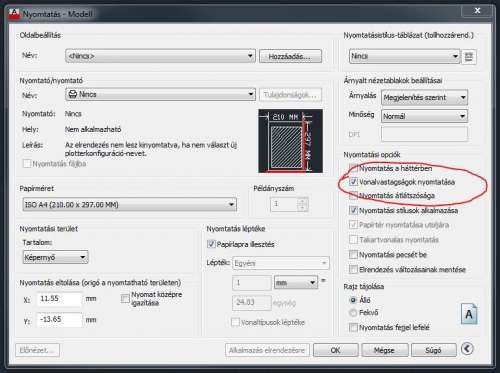
Task: Click the portrait orientation page icon
Action: pos(469,314)
